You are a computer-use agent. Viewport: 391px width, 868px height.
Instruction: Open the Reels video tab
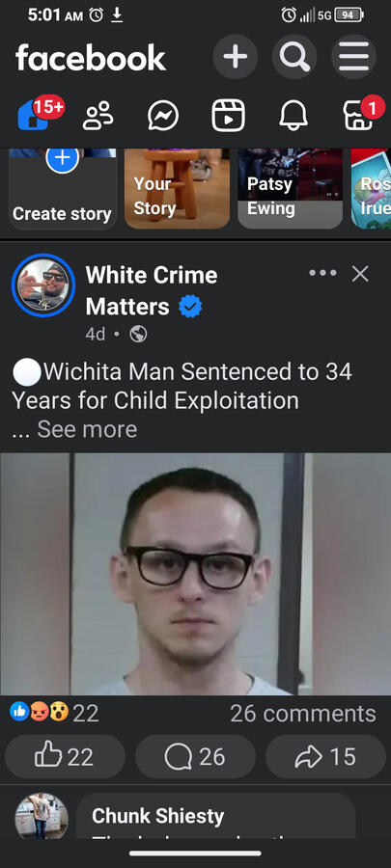pos(228,116)
